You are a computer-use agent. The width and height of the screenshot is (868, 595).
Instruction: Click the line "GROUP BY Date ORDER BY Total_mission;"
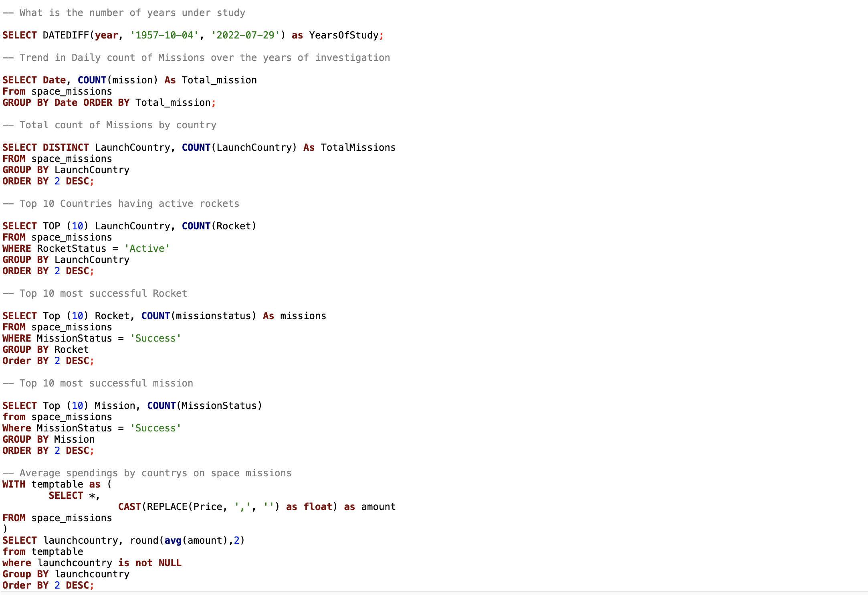109,103
